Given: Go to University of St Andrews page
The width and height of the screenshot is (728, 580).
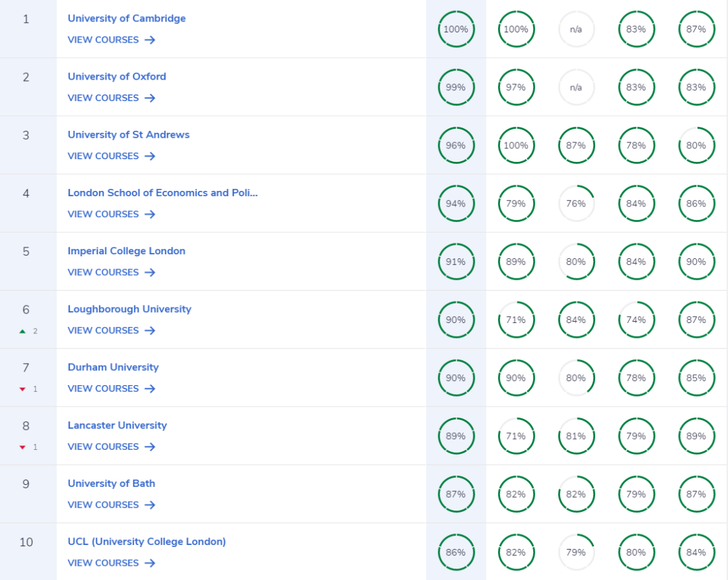Looking at the screenshot, I should coord(129,135).
